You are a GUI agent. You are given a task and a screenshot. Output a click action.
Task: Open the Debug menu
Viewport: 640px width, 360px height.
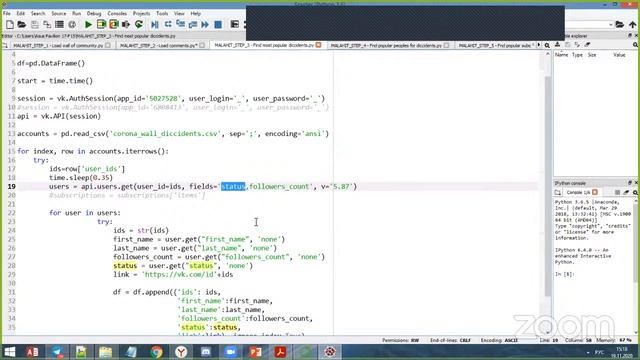point(94,13)
